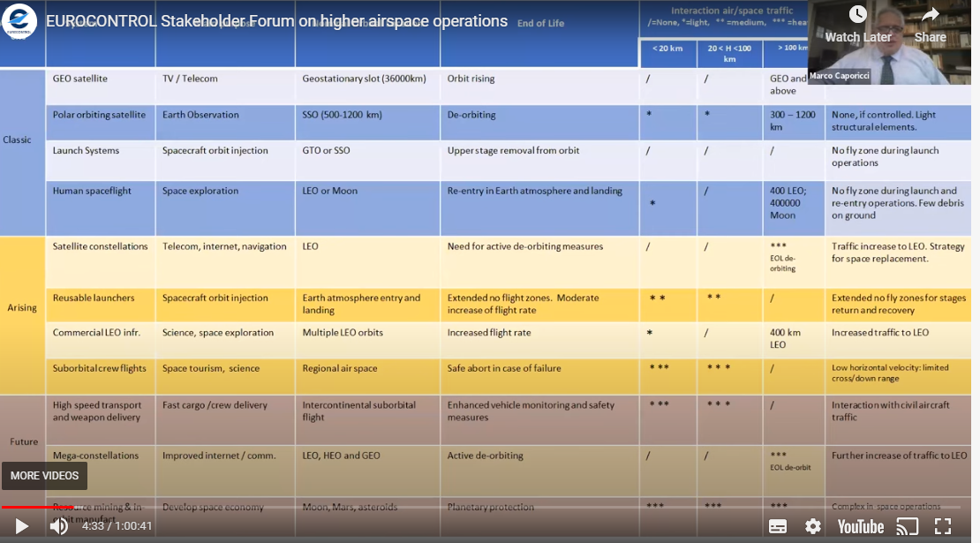Click the 4:33 / 1:00:41 time display
Viewport: 980px width, 543px height.
117,526
